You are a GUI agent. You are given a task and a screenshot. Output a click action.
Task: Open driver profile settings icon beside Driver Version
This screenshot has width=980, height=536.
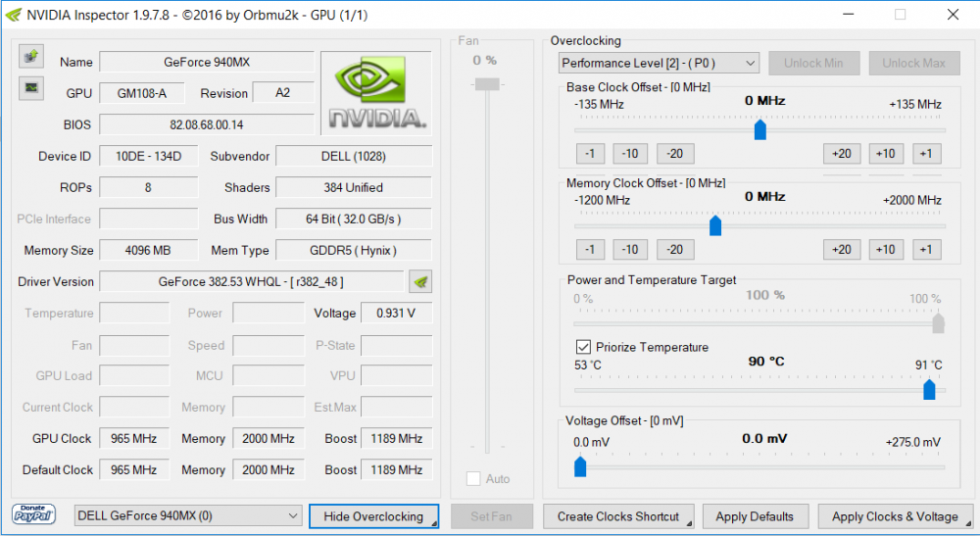pyautogui.click(x=420, y=282)
